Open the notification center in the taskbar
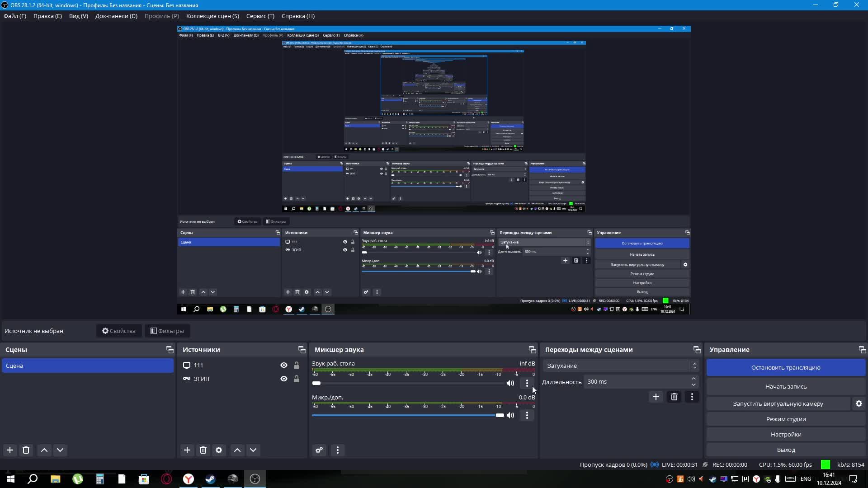 tap(853, 479)
